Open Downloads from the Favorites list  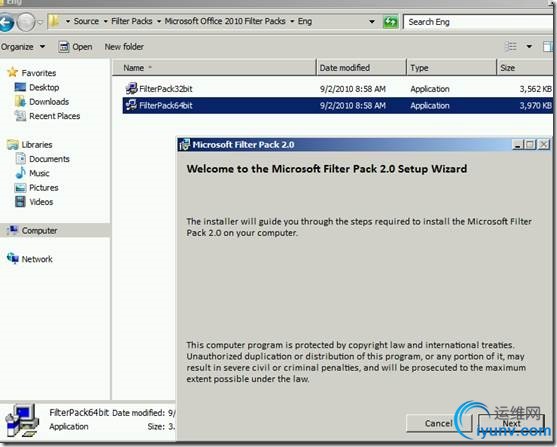(x=49, y=102)
